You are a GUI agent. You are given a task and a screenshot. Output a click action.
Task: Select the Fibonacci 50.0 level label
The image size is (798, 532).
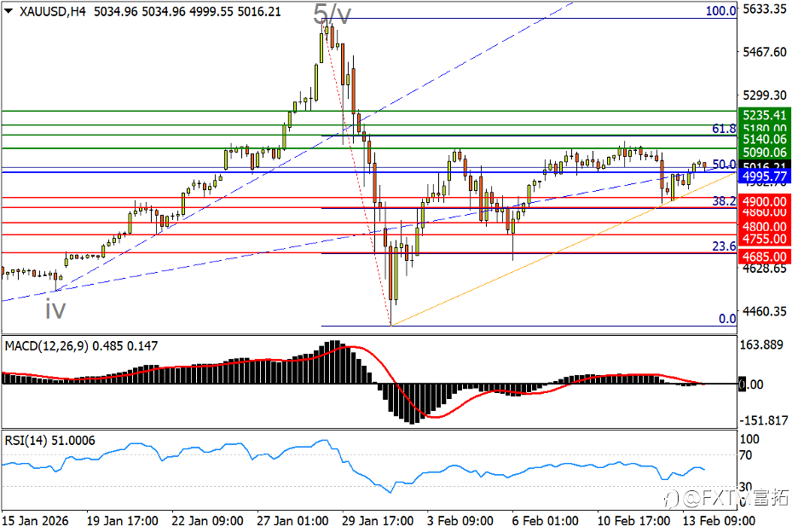tap(724, 165)
